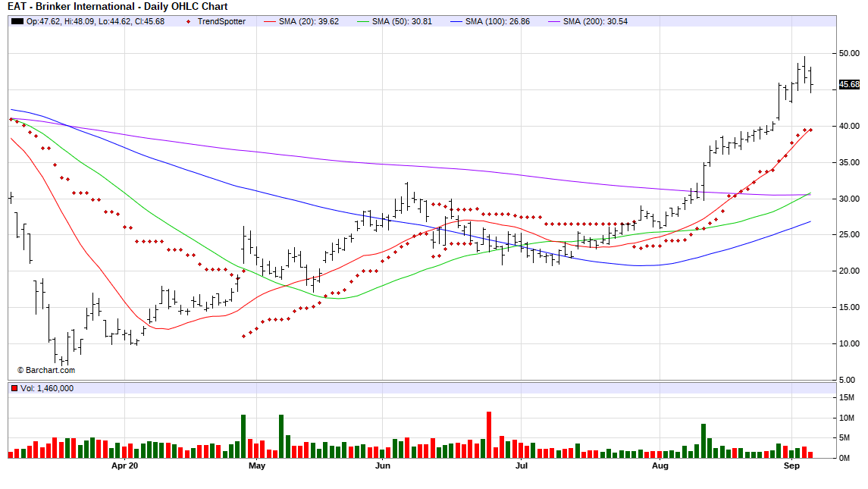Click the 'SMA (50): 30.81' legend label
Image resolution: width=868 pixels, height=489 pixels.
402,21
